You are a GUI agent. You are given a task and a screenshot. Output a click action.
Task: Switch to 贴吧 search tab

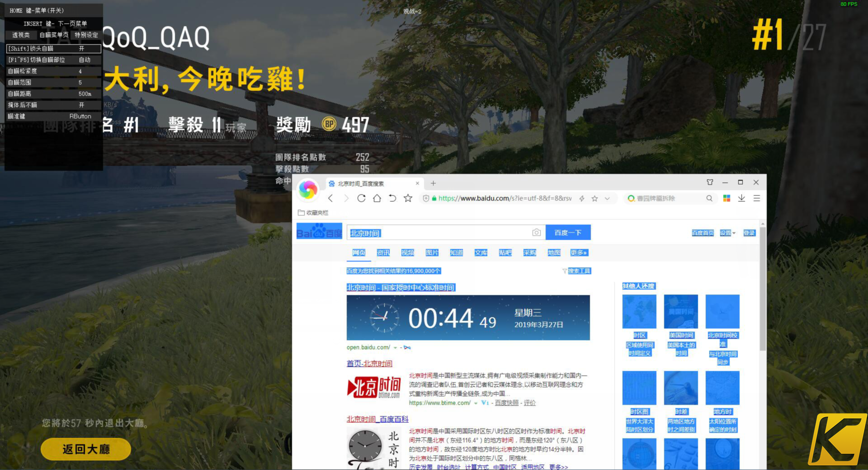click(505, 253)
